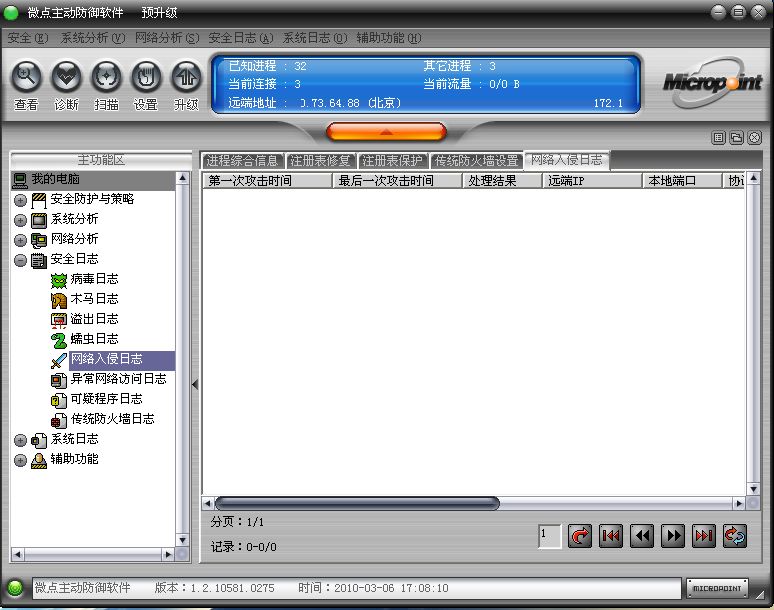Select the 蠕虫日志 green worm icon
Viewport: 774px width, 610px height.
[59, 340]
